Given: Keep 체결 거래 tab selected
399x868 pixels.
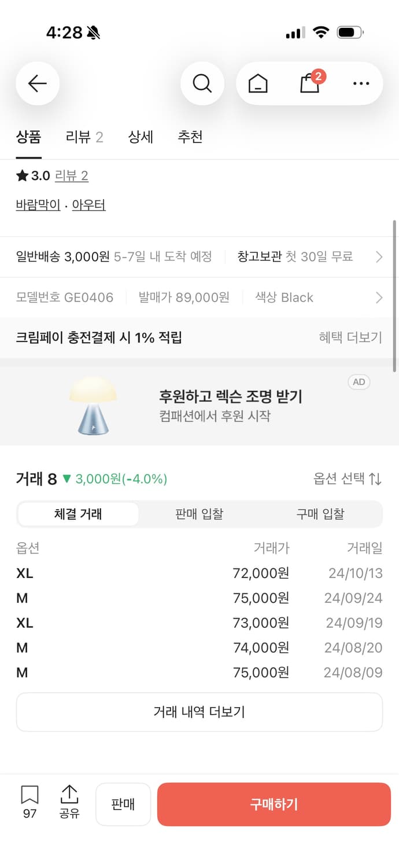Looking at the screenshot, I should click(79, 514).
